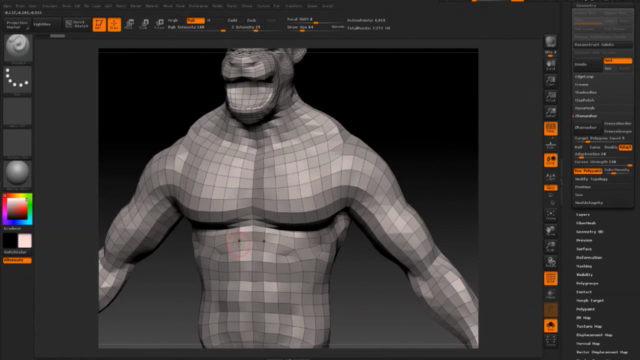Open the Document menu
The height and width of the screenshot is (360, 640).
tap(50, 6)
